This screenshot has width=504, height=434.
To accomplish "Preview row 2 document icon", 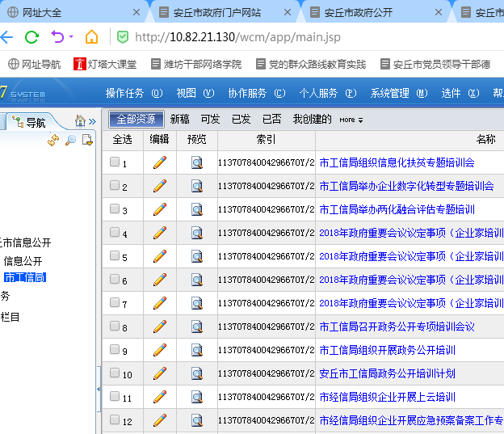I will click(x=197, y=186).
